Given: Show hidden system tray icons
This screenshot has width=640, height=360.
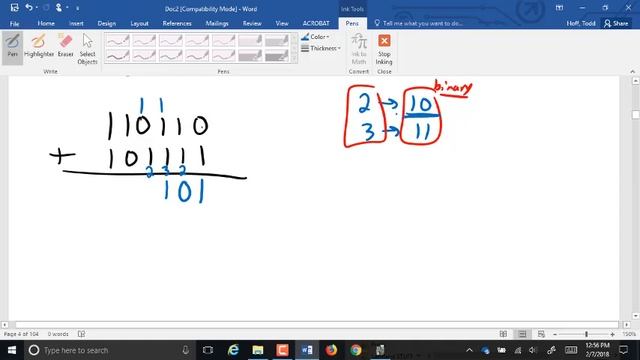Looking at the screenshot, I should [469, 350].
